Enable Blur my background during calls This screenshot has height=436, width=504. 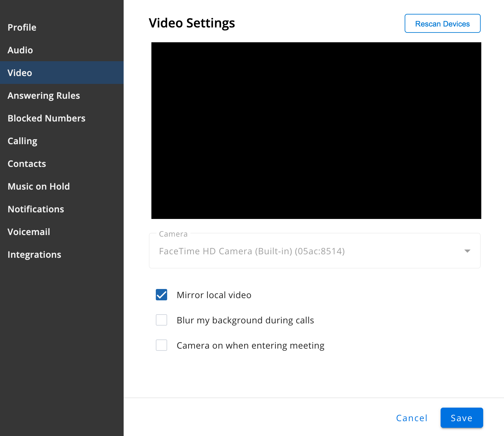tap(161, 320)
